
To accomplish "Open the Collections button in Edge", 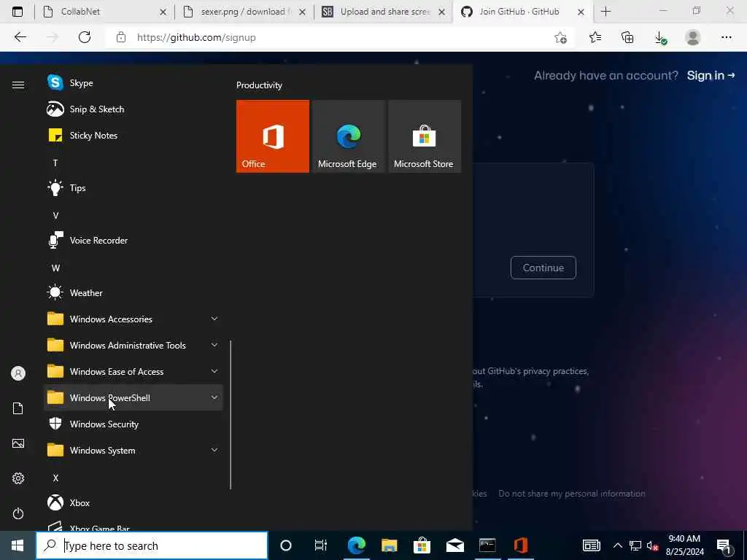I will coord(628,37).
